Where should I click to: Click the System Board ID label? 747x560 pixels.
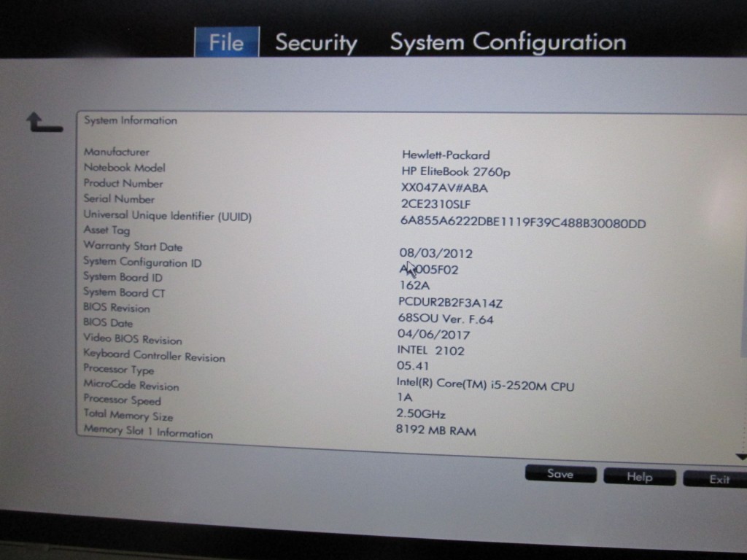pyautogui.click(x=123, y=277)
